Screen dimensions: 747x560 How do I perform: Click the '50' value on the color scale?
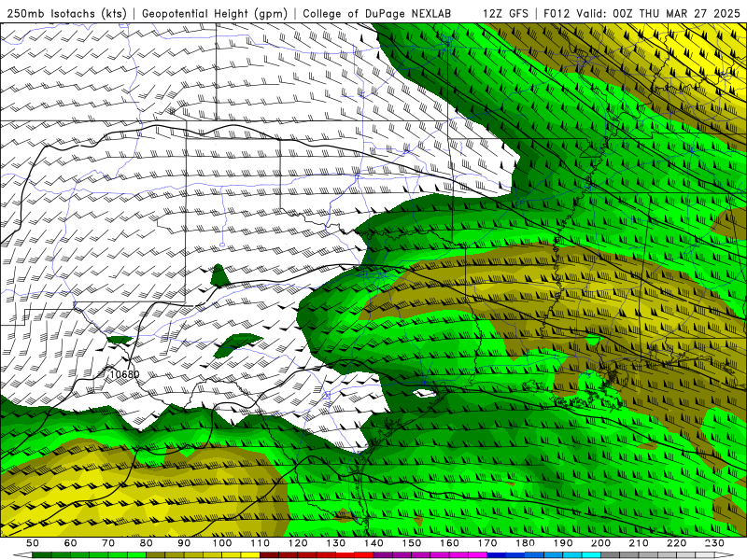(x=33, y=543)
